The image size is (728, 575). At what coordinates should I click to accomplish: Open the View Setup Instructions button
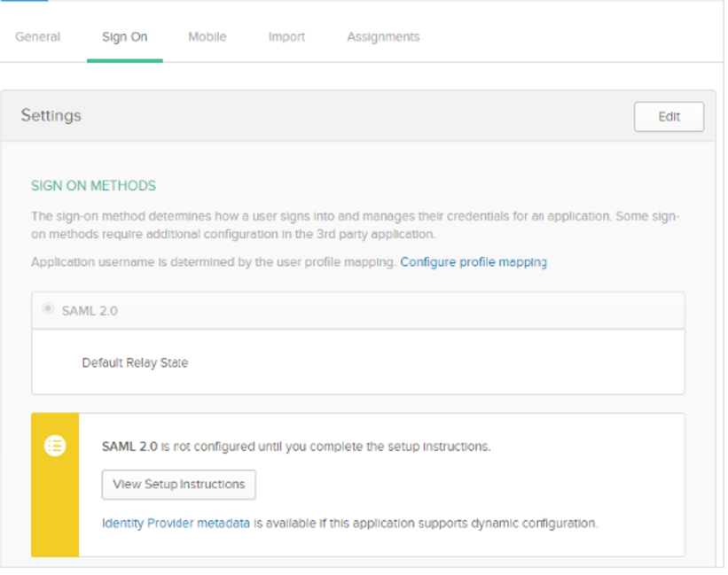(179, 484)
